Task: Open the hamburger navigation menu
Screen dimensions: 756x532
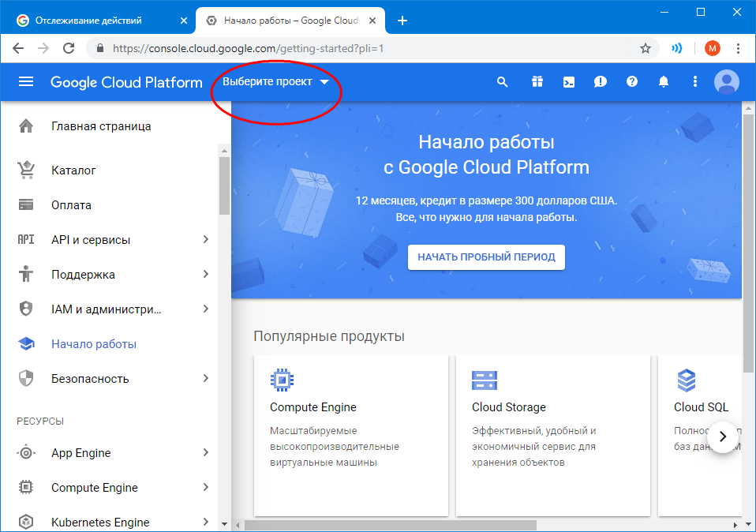Action: [x=26, y=81]
